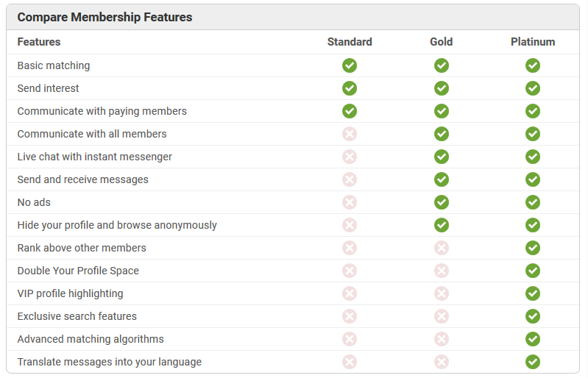Screen dimensions: 588x378
Task: Select the Gold column header
Action: click(x=442, y=42)
